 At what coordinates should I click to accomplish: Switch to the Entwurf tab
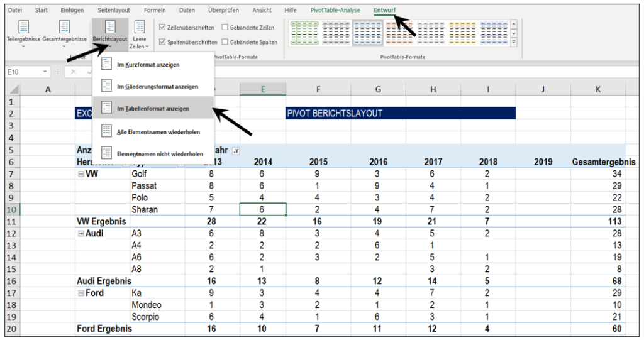point(384,10)
